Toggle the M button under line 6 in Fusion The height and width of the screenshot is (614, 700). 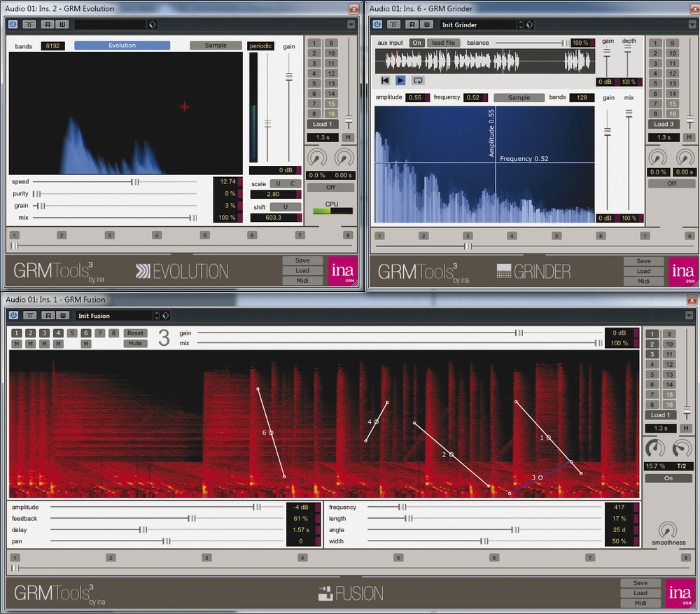(86, 343)
